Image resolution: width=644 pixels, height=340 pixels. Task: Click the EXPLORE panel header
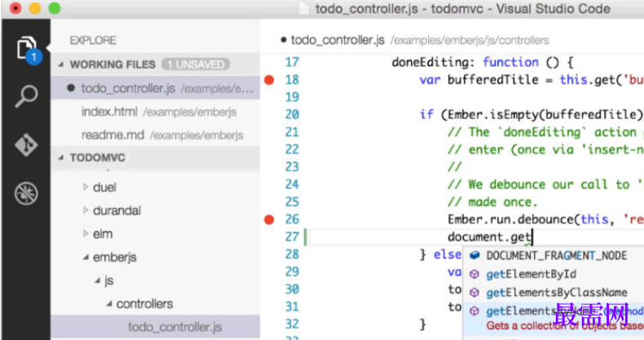[x=93, y=40]
